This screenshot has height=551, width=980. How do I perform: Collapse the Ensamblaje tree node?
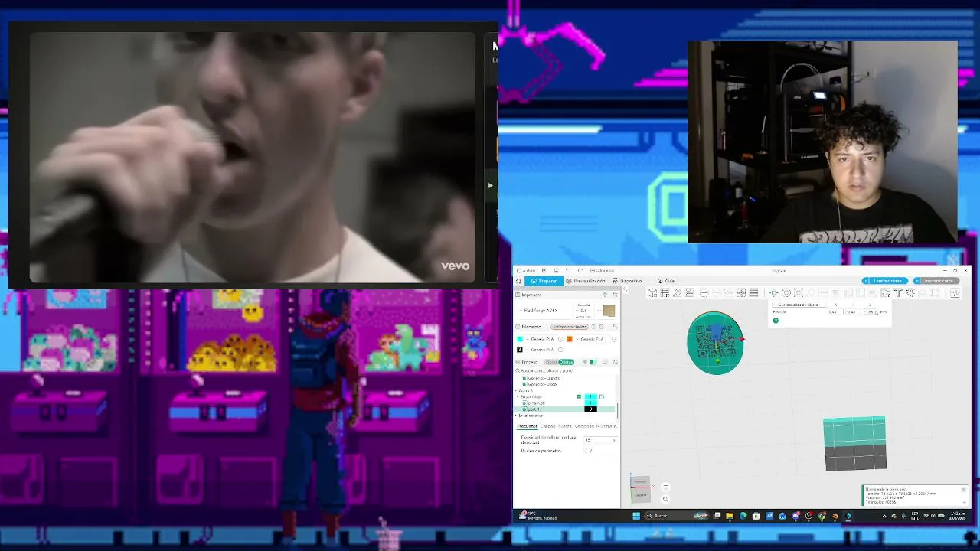point(518,396)
